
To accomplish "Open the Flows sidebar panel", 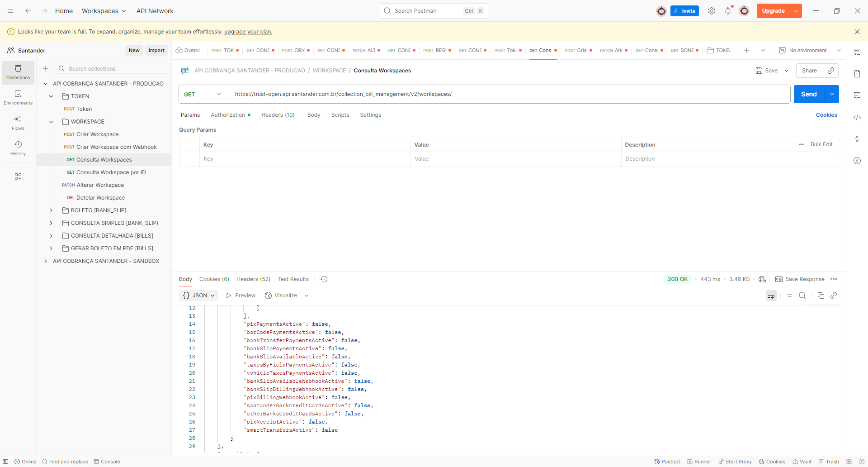I will (18, 123).
